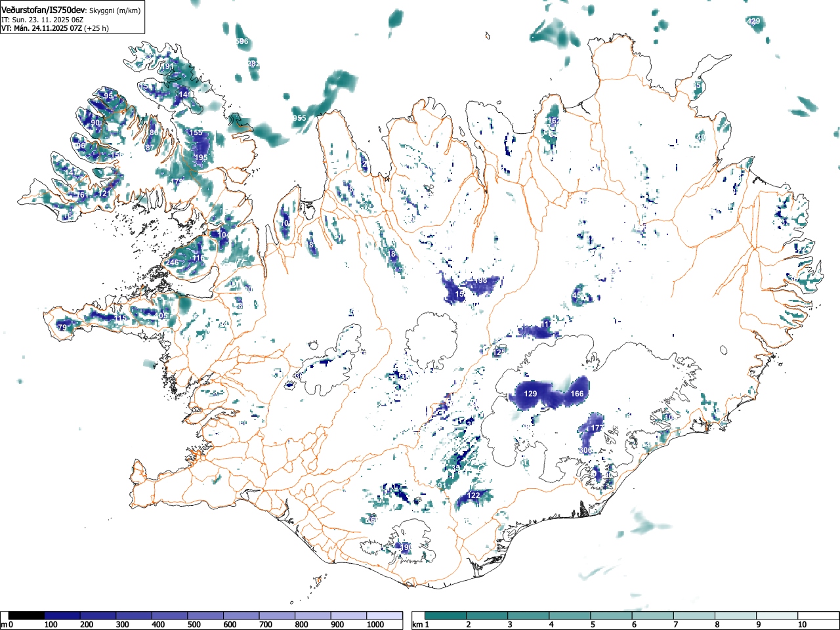
Task: Click the 1000 tick on the meter legend
Action: [375, 625]
